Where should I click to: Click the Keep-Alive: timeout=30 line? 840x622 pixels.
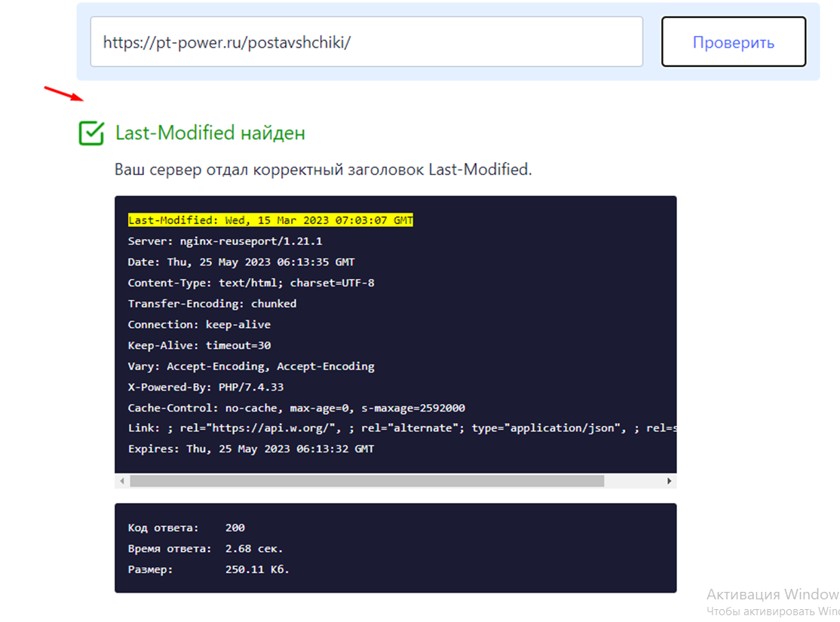pos(199,345)
